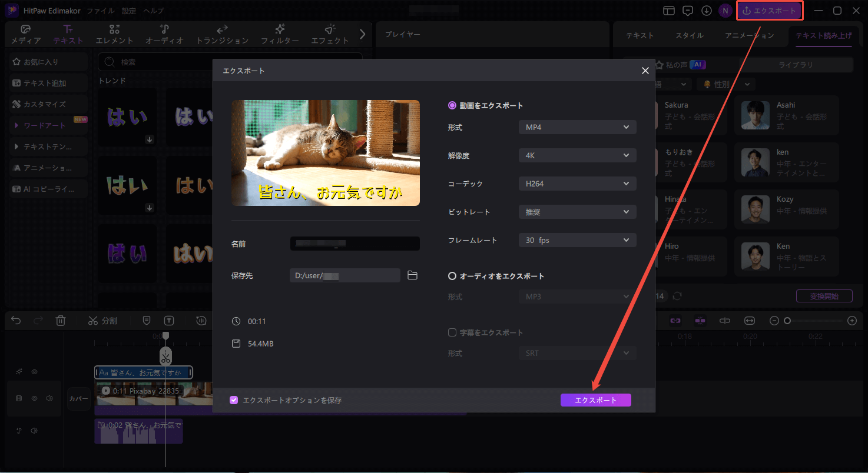
Task: Expand the ワードアート category
Action: coord(49,125)
